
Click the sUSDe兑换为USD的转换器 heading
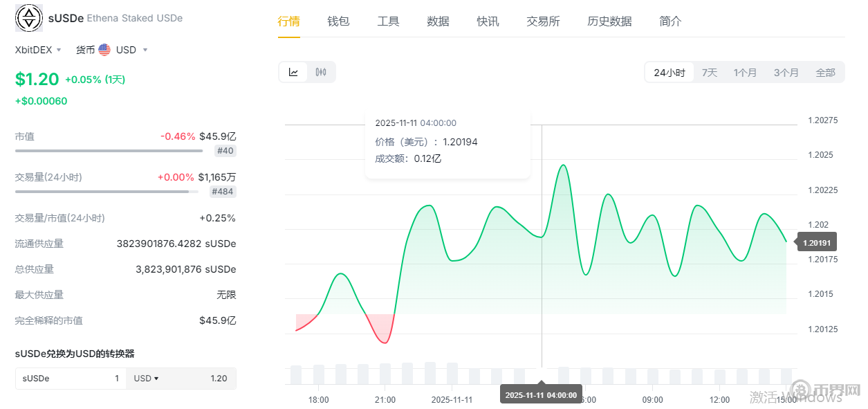pyautogui.click(x=75, y=354)
